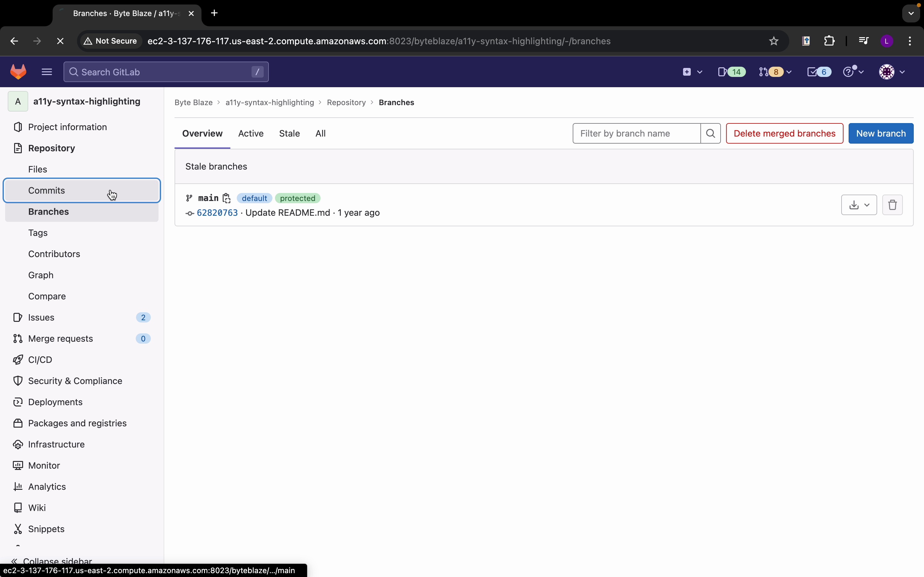Viewport: 924px width, 577px height.
Task: Open Commits in the Repository sidebar
Action: [47, 190]
